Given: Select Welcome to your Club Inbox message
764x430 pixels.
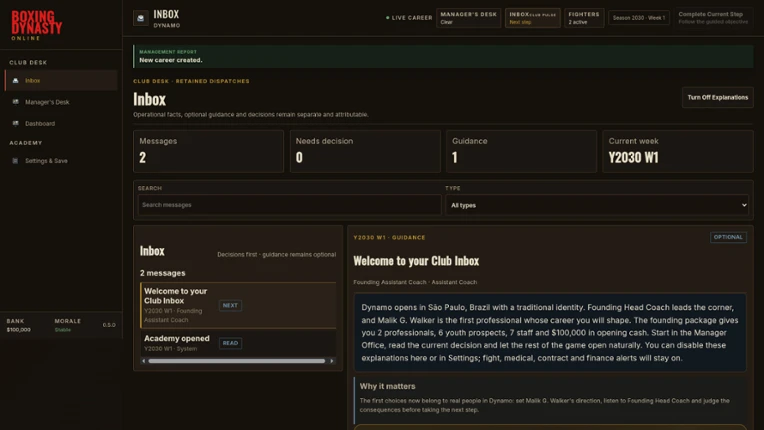Looking at the screenshot, I should 238,305.
